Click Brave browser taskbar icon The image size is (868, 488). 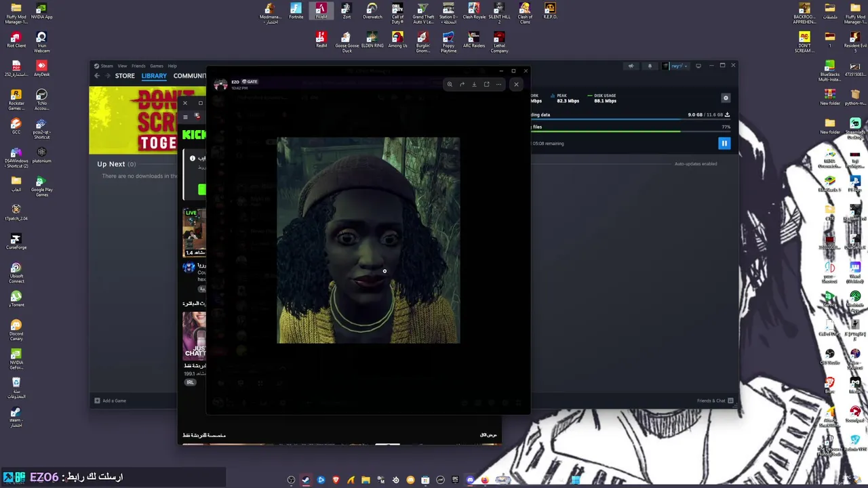click(336, 480)
